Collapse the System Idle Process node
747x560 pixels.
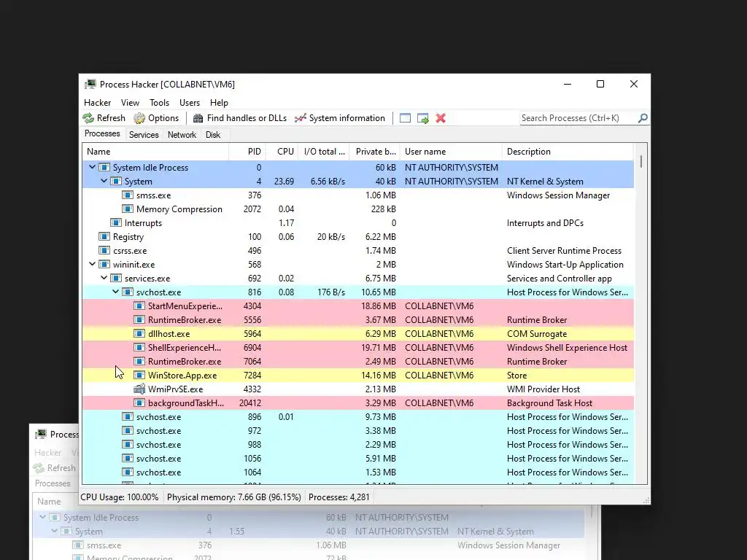pos(92,167)
